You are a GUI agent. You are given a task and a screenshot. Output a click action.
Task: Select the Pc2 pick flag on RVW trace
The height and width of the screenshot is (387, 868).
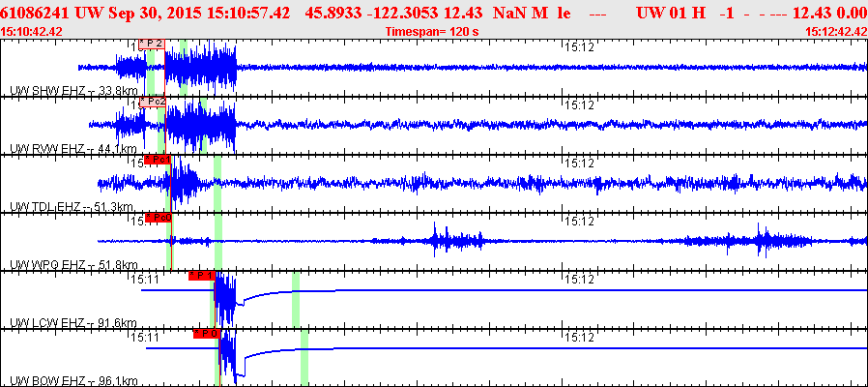tap(153, 102)
